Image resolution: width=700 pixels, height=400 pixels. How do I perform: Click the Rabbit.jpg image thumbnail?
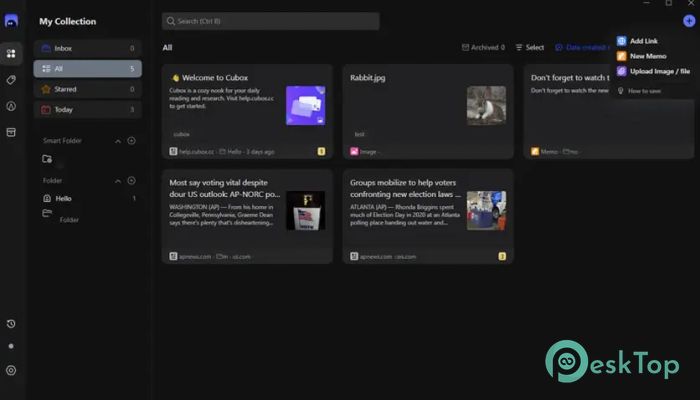pos(487,105)
